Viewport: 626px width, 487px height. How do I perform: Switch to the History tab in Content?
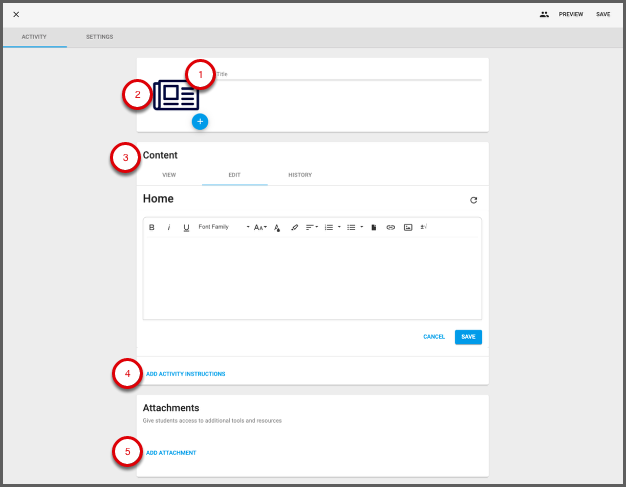(300, 175)
